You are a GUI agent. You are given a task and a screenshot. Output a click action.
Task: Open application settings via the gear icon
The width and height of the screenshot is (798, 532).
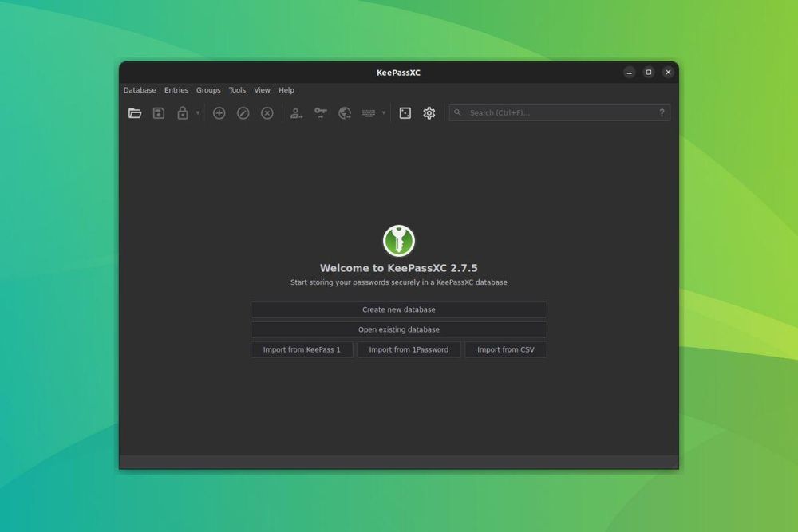point(429,112)
